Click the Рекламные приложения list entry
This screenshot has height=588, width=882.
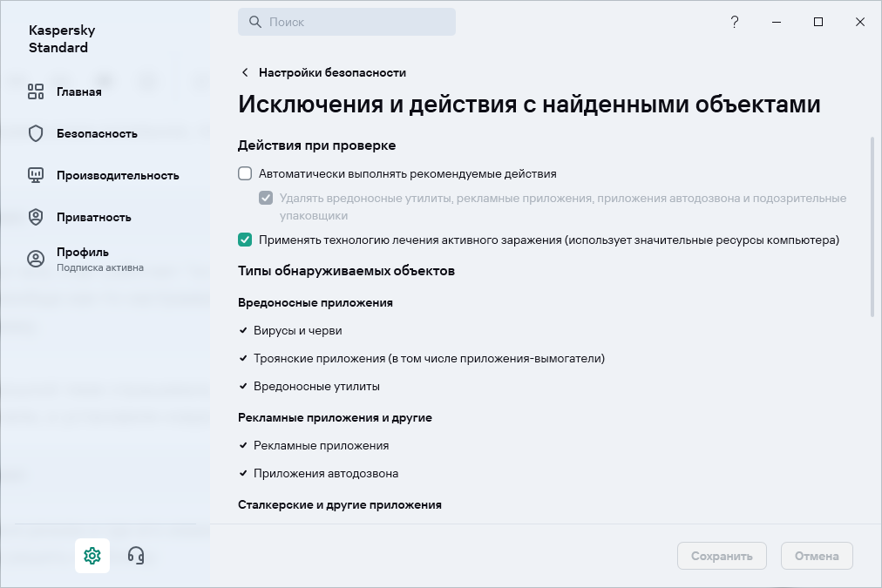(322, 446)
